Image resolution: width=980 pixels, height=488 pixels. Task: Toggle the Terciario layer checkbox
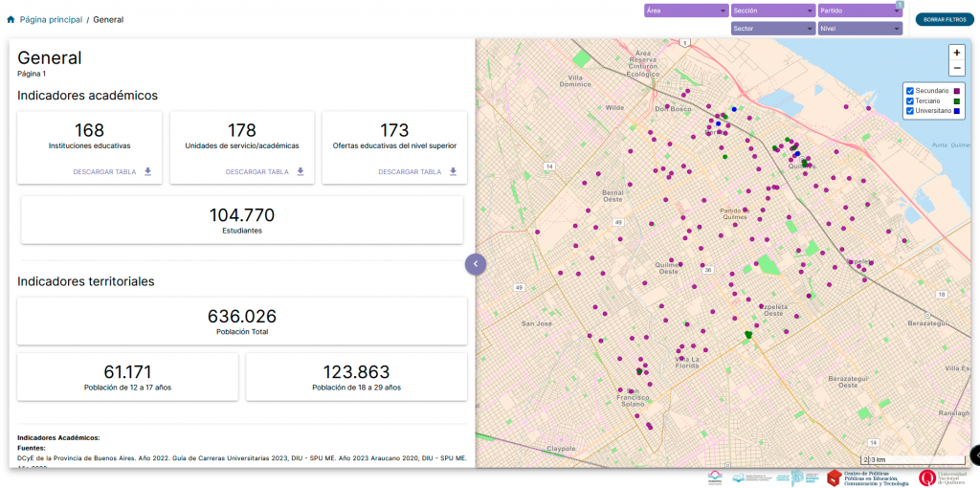pyautogui.click(x=910, y=100)
